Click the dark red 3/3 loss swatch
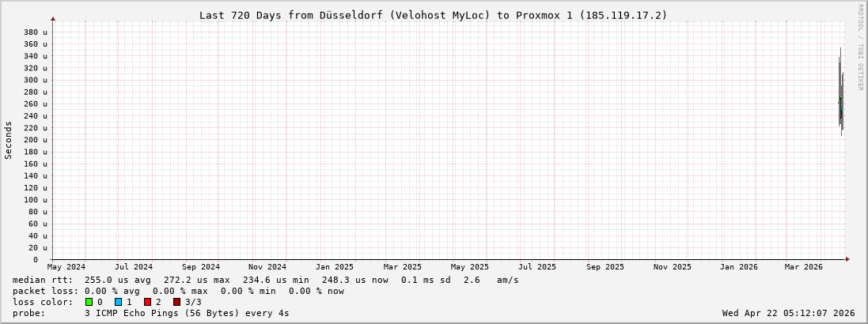Viewport: 868px width, 324px height. click(176, 302)
